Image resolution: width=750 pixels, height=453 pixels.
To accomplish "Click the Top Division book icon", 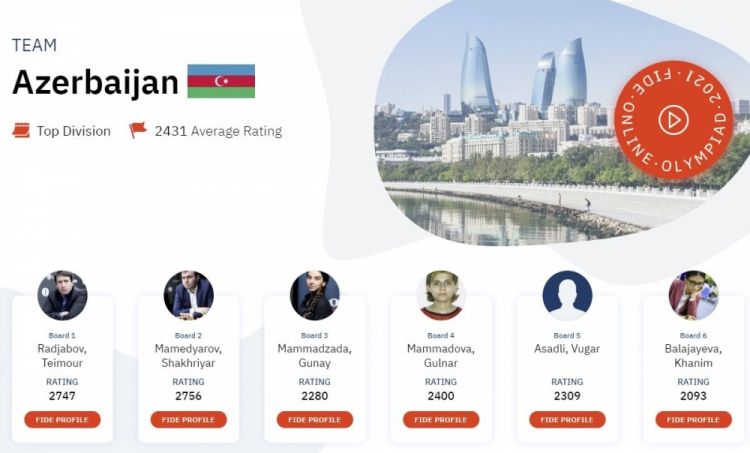I will [x=21, y=131].
